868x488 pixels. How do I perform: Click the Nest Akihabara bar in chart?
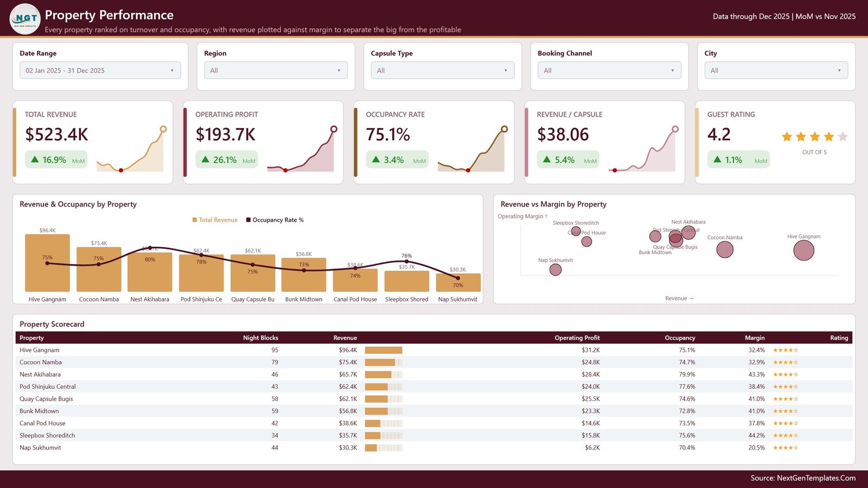pos(150,272)
